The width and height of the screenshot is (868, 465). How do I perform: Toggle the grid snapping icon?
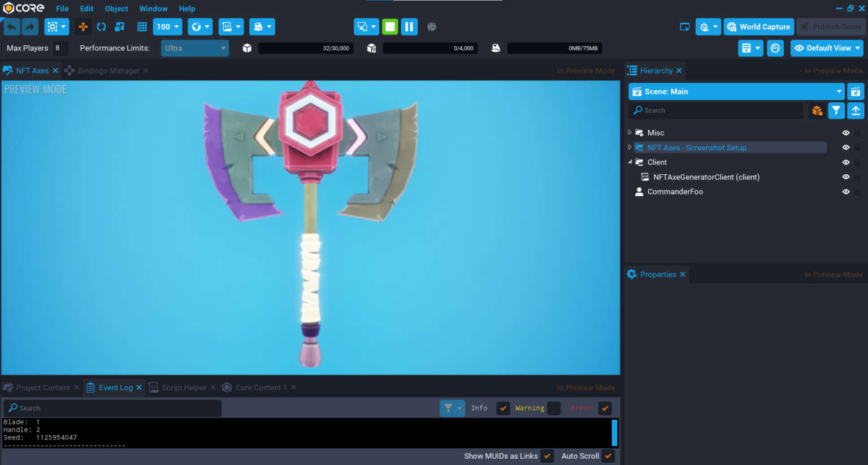142,27
